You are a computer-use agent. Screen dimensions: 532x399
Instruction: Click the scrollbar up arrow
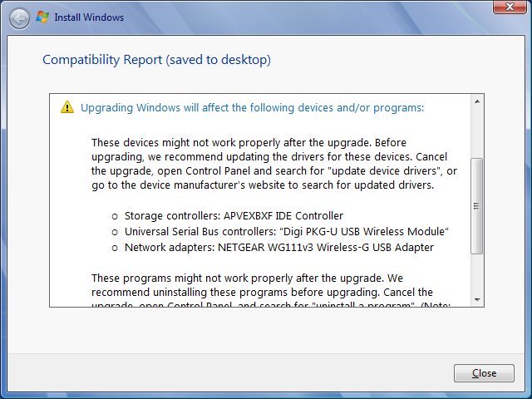477,101
